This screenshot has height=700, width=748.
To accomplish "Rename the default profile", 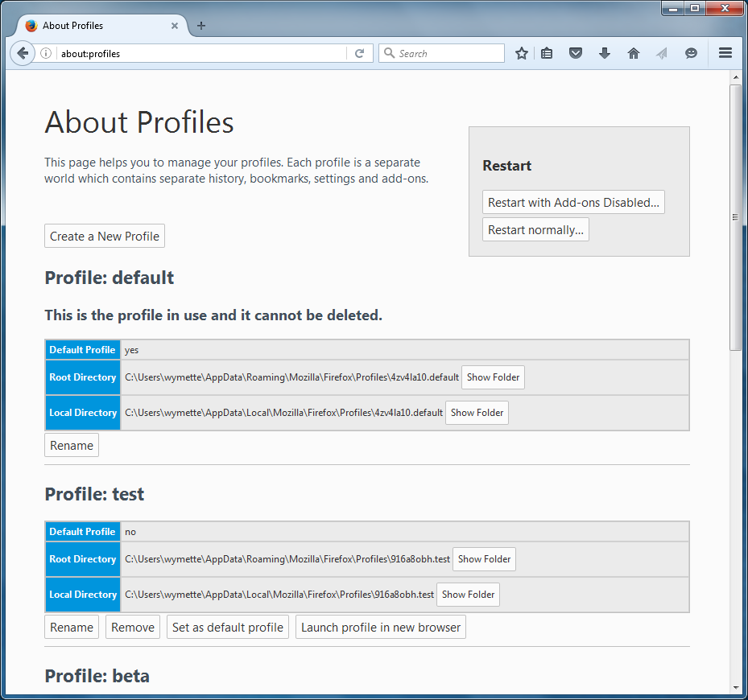I will [x=72, y=445].
